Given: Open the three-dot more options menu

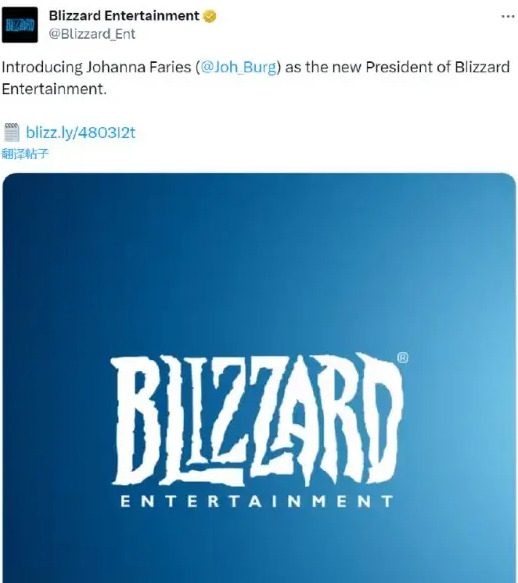Looking at the screenshot, I should [508, 16].
